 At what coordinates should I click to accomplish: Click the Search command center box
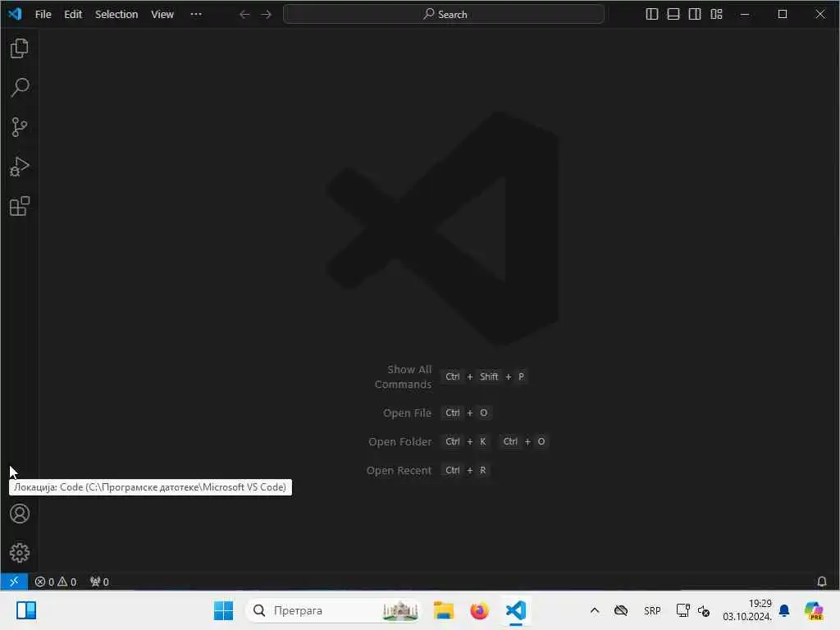click(x=444, y=15)
